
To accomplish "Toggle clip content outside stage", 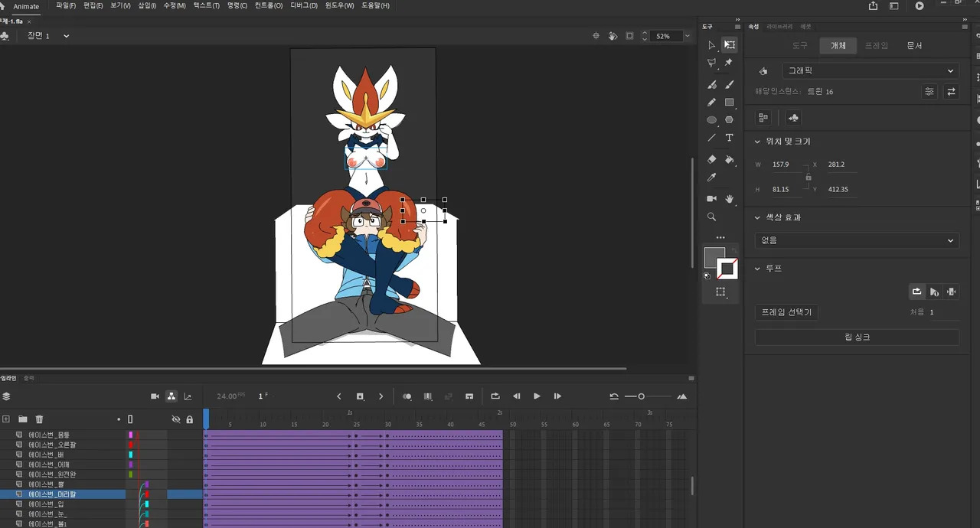I will pyautogui.click(x=629, y=36).
